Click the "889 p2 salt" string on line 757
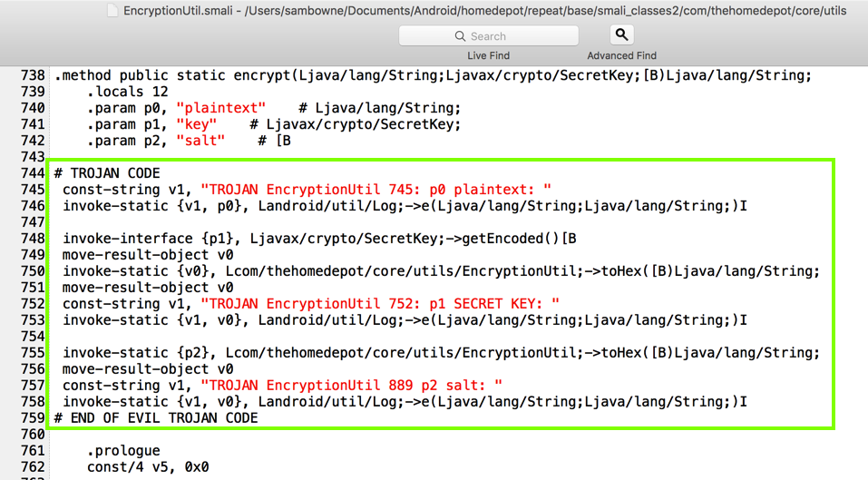 (352, 386)
